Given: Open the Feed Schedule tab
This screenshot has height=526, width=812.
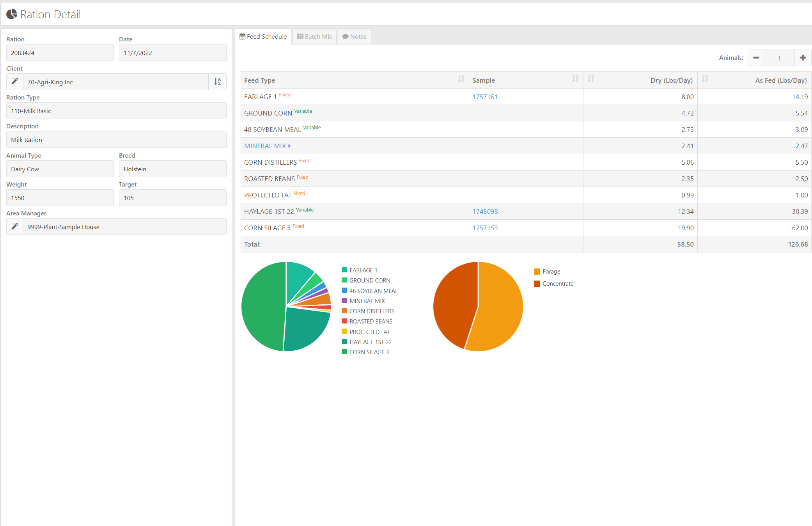Looking at the screenshot, I should 263,37.
